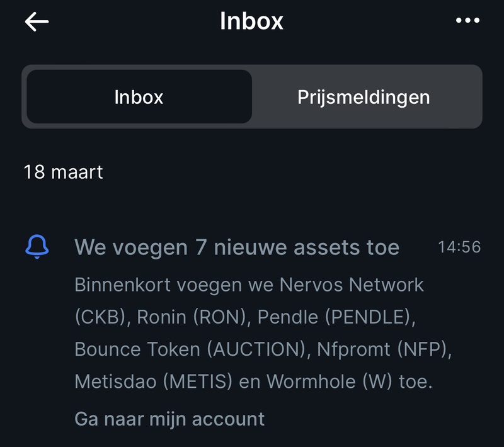
Task: Open 'We voegen 7 nieuwe assets toe' message
Action: click(x=236, y=247)
